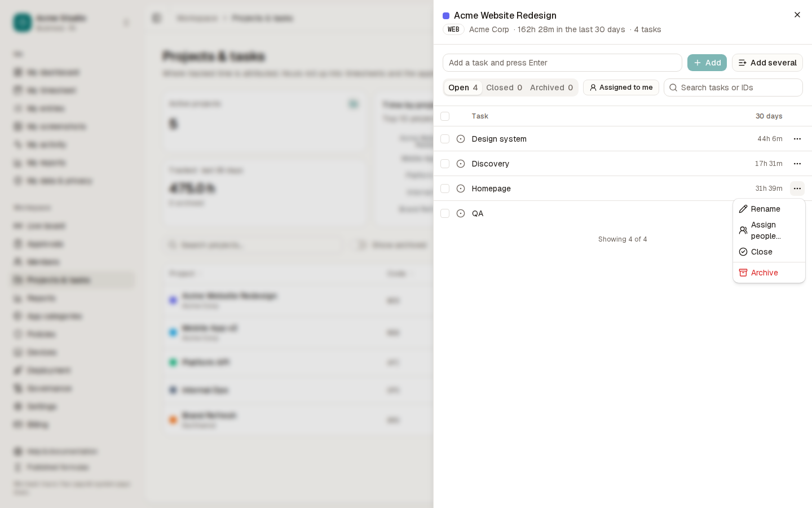The width and height of the screenshot is (812, 508).
Task: Click the status circle icon for Homepage
Action: coord(461,189)
